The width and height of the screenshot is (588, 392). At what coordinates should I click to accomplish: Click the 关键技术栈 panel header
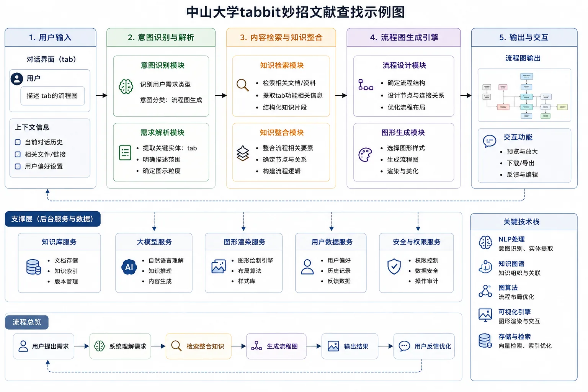coord(524,222)
